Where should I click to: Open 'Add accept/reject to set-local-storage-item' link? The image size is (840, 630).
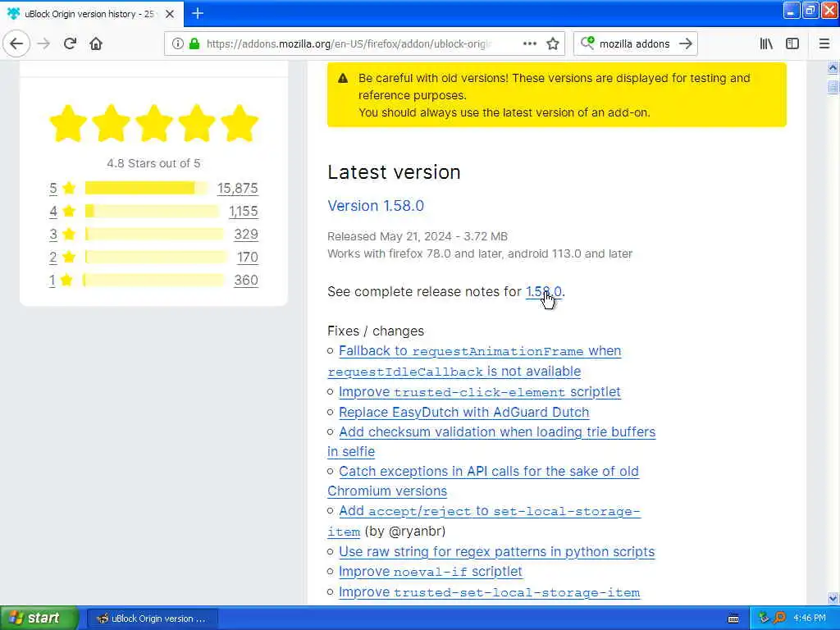489,511
